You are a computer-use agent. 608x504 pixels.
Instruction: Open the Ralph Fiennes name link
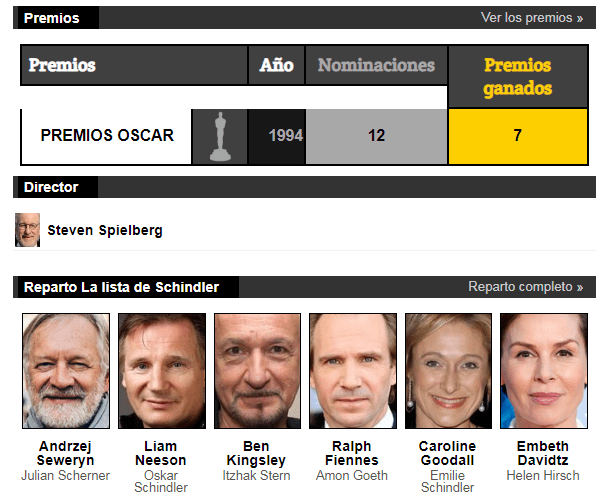tap(352, 453)
